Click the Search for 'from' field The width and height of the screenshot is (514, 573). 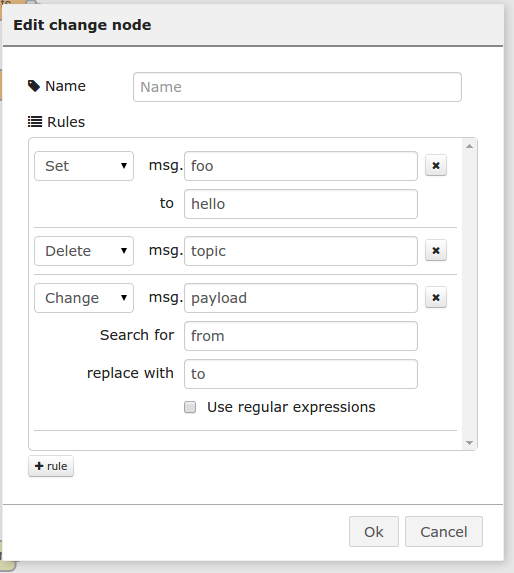click(x=301, y=336)
